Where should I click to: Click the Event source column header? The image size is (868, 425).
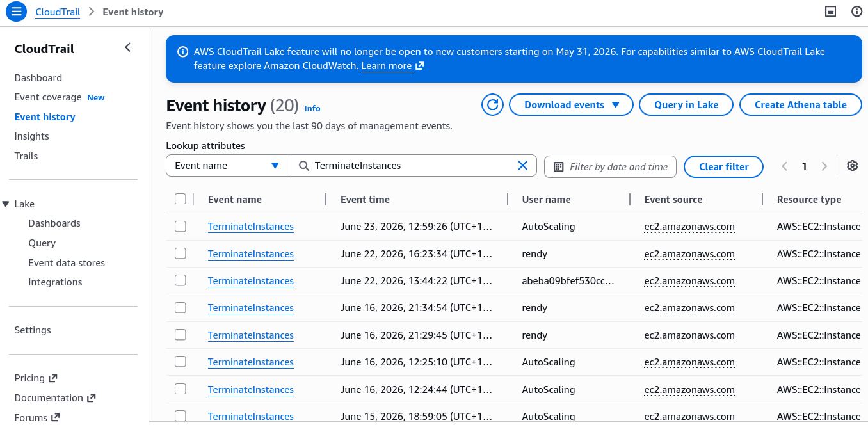pos(673,200)
